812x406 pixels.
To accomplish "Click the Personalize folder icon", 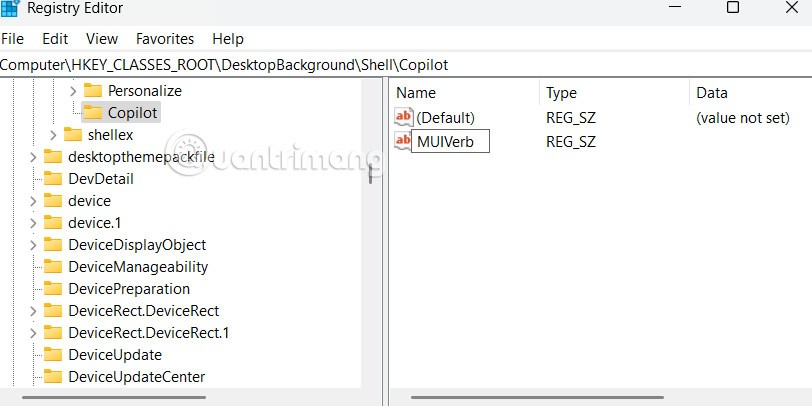I will (93, 91).
